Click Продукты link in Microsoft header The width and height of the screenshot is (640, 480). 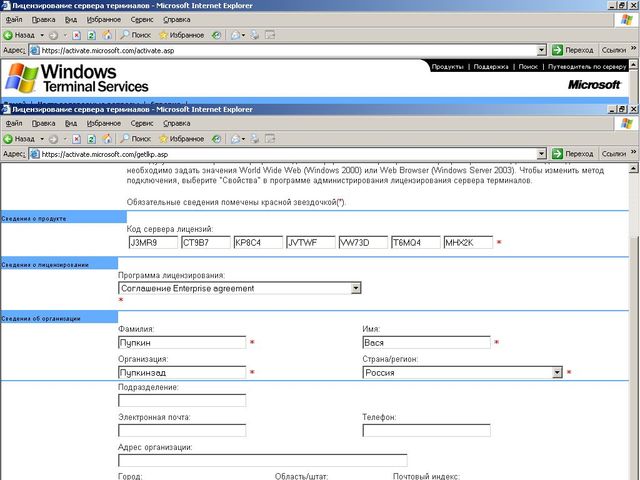(447, 67)
